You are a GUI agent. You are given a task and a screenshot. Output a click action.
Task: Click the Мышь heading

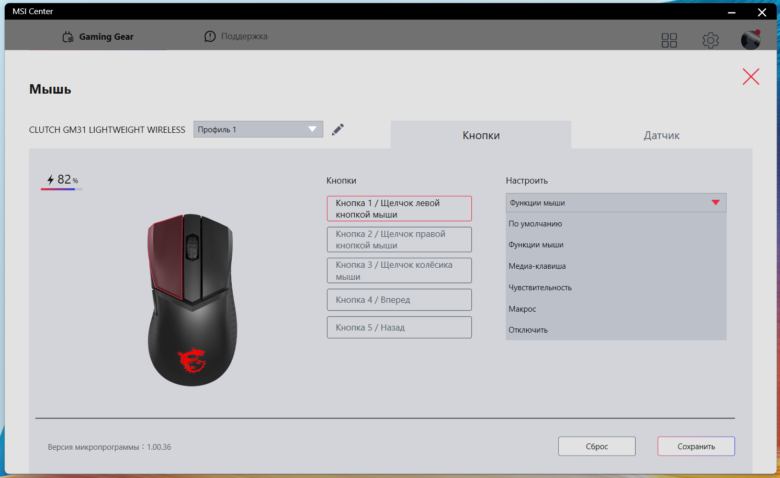[50, 90]
